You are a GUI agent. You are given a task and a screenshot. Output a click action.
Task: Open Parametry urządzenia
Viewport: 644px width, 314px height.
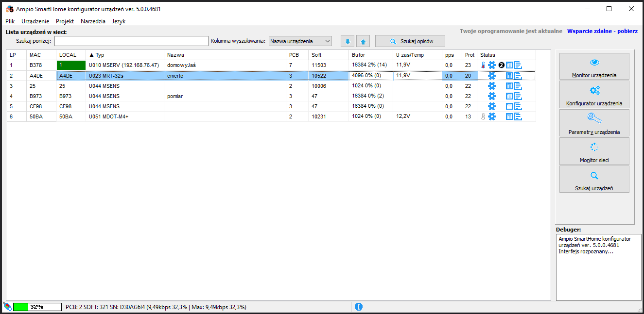pyautogui.click(x=594, y=122)
